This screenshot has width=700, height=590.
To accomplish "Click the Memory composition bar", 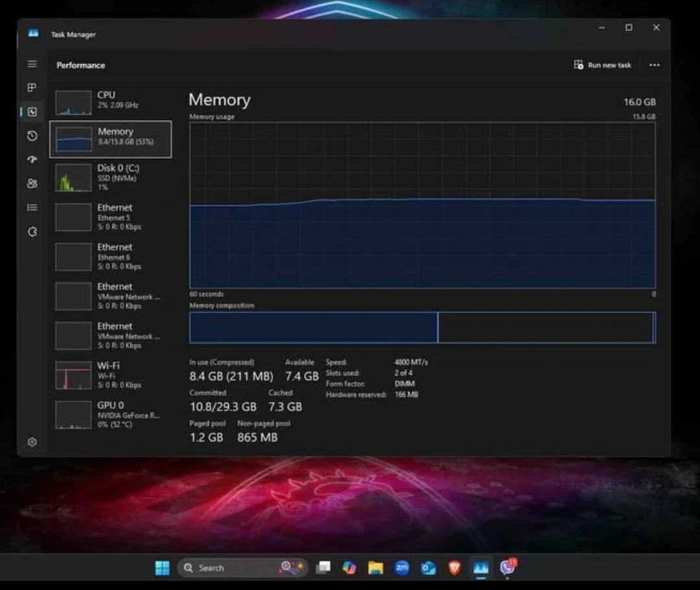I will 422,327.
